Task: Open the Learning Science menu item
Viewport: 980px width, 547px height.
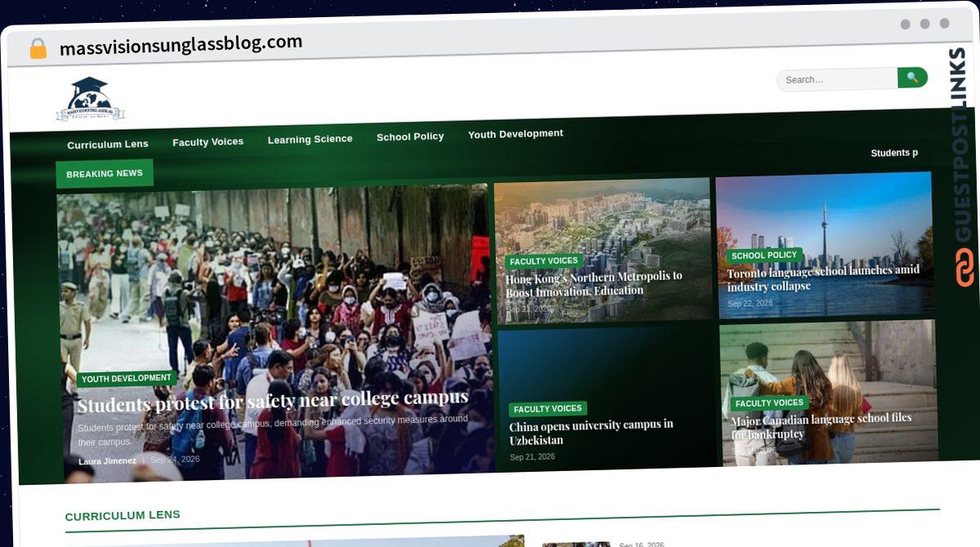Action: tap(310, 140)
